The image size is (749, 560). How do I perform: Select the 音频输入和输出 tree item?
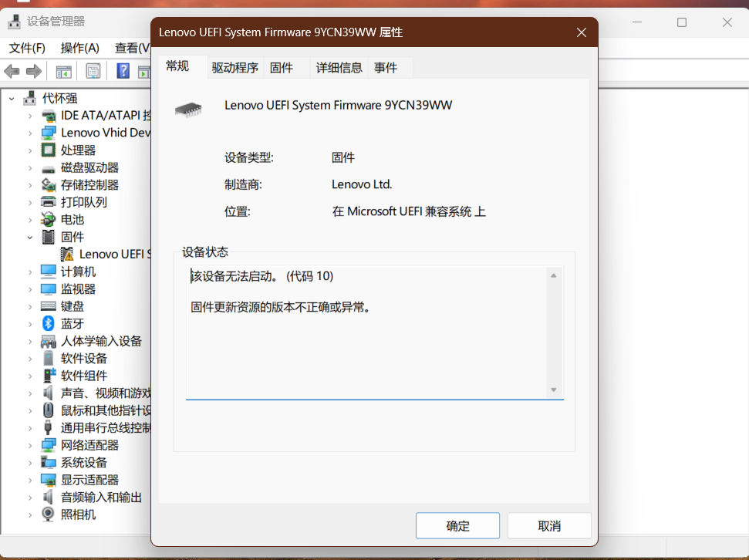[101, 498]
